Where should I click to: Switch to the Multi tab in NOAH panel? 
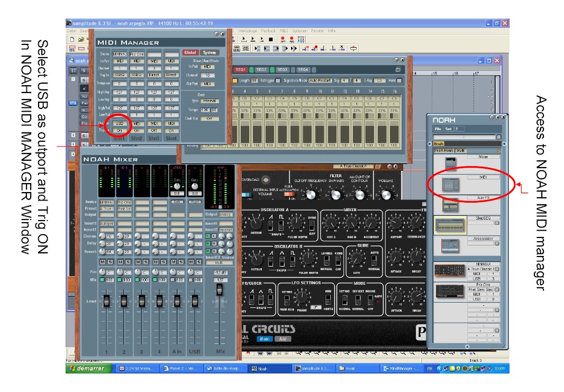(x=460, y=151)
